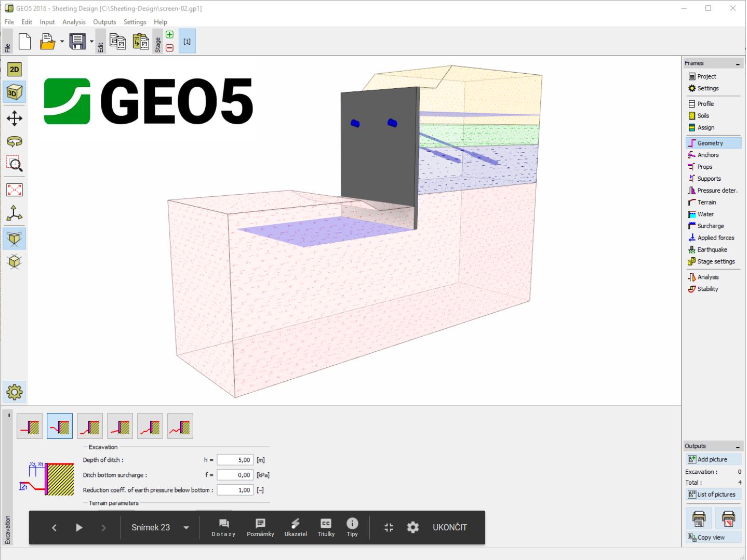Select the first flat-terrain excavation shape
The width and height of the screenshot is (747, 560).
click(x=30, y=426)
